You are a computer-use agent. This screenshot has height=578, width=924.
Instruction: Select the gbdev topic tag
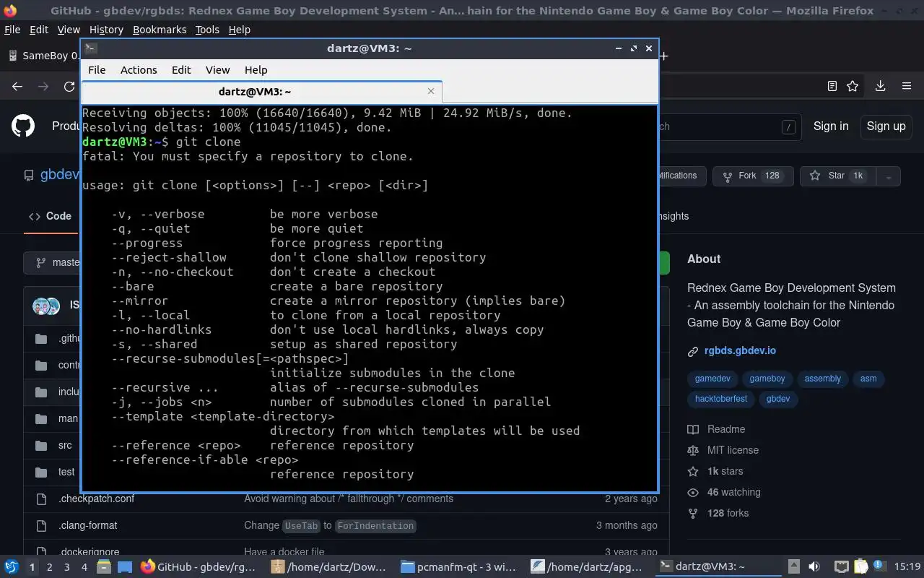[778, 398]
